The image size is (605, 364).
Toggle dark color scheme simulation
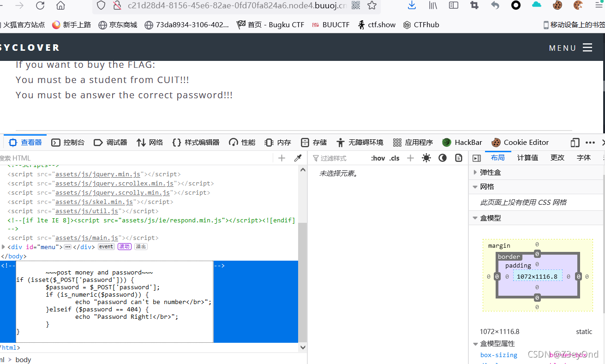pos(443,158)
